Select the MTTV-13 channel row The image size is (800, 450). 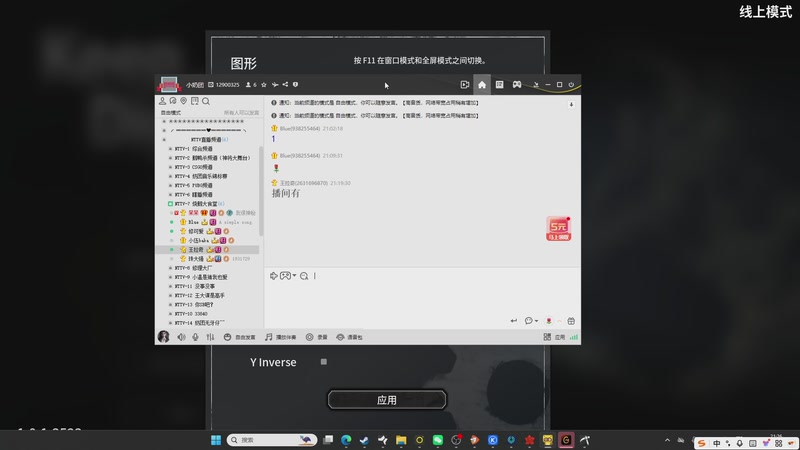(x=207, y=305)
